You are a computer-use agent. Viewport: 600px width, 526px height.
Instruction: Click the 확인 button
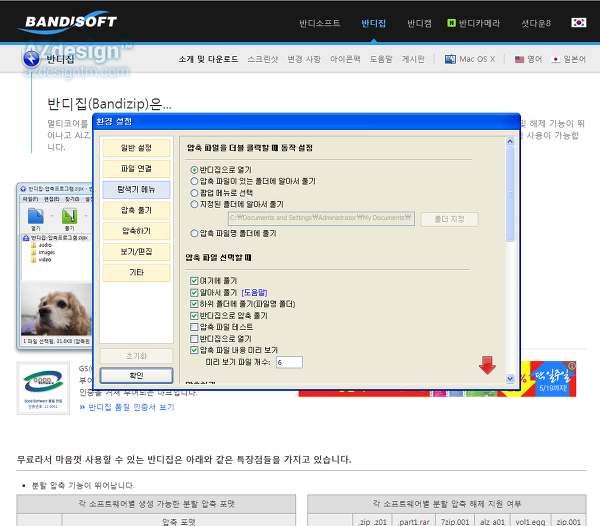136,375
